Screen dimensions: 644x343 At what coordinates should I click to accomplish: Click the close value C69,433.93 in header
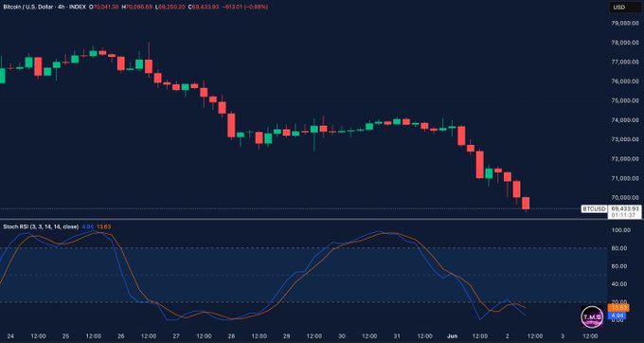[x=204, y=7]
